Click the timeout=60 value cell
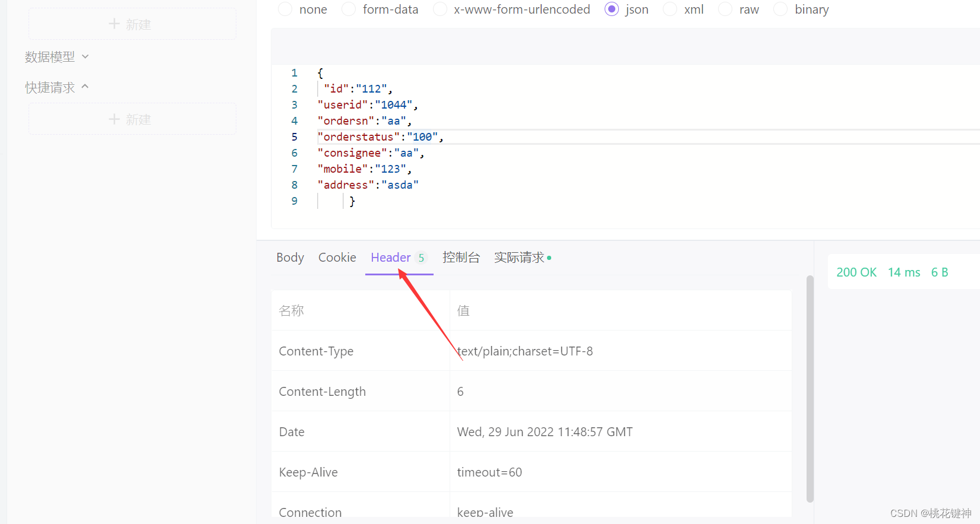The width and height of the screenshot is (980, 524). (x=621, y=472)
